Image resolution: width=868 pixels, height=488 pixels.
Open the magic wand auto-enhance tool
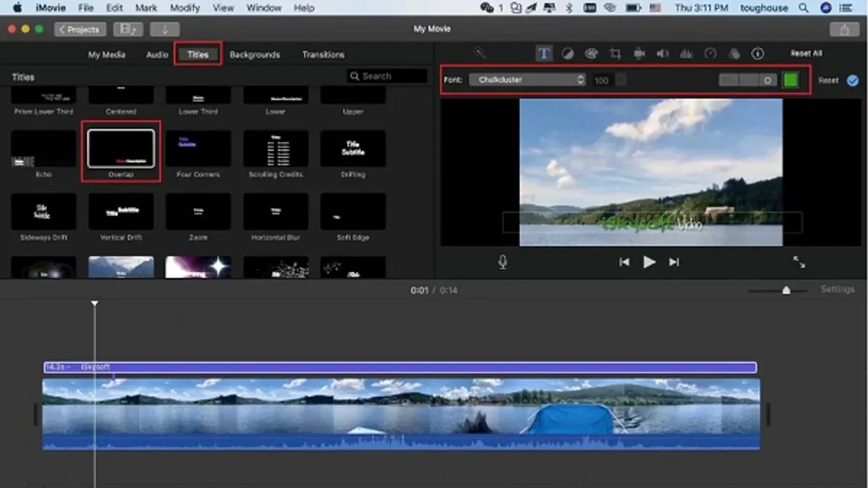pyautogui.click(x=479, y=53)
